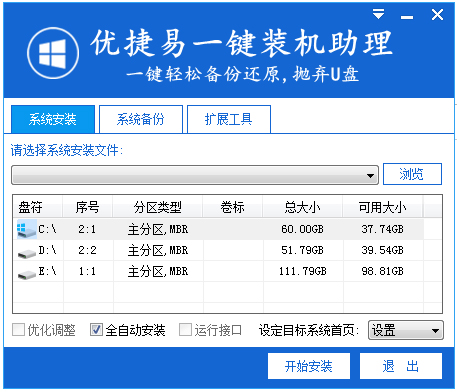Click sequence number 2:1 cell
The image size is (457, 392).
click(x=87, y=229)
